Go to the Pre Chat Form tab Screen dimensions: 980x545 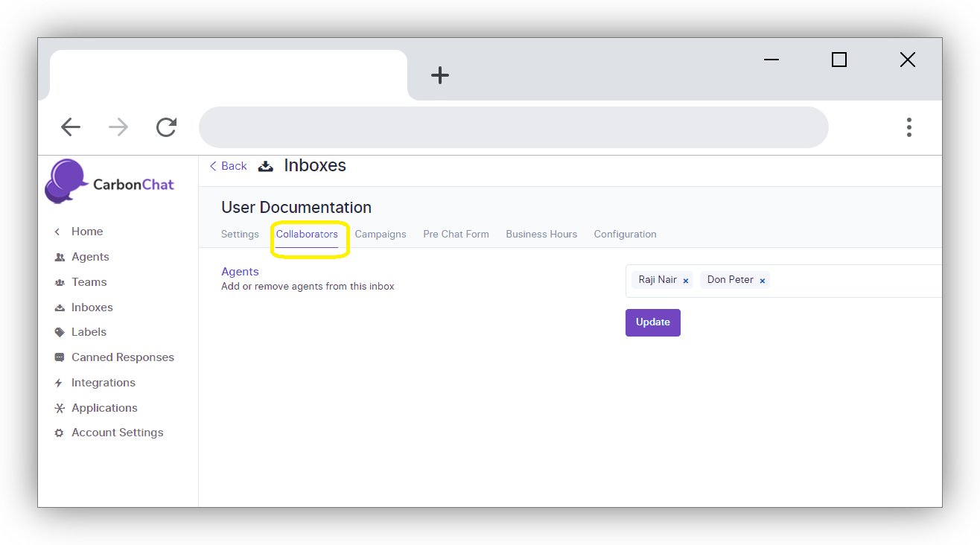pyautogui.click(x=456, y=234)
